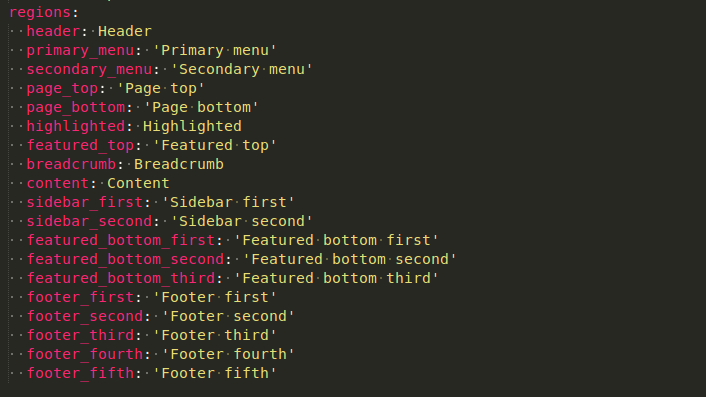This screenshot has height=397, width=706.
Task: Click the featured_top key
Action: (80, 145)
